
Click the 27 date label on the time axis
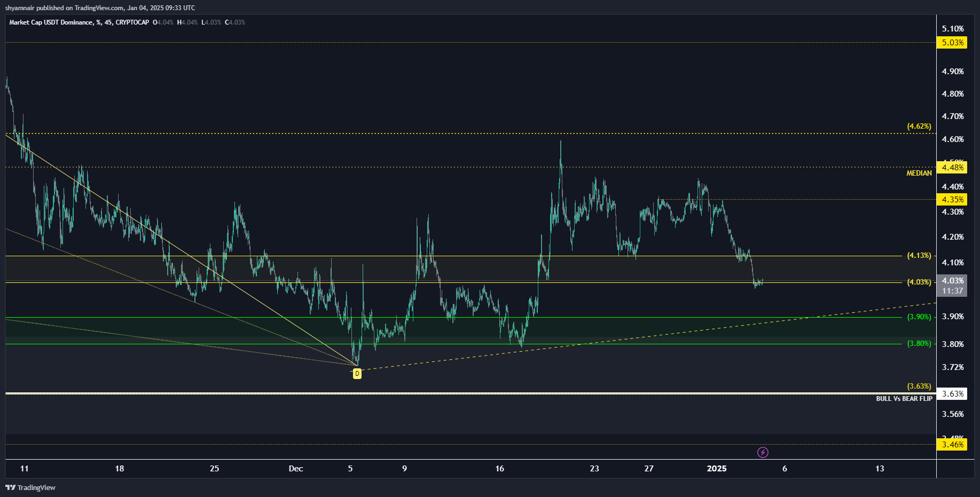click(x=649, y=469)
